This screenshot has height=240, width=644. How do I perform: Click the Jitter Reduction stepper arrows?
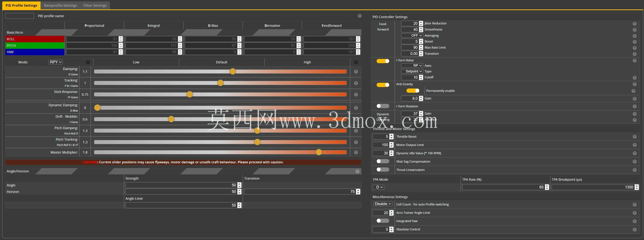pos(421,23)
